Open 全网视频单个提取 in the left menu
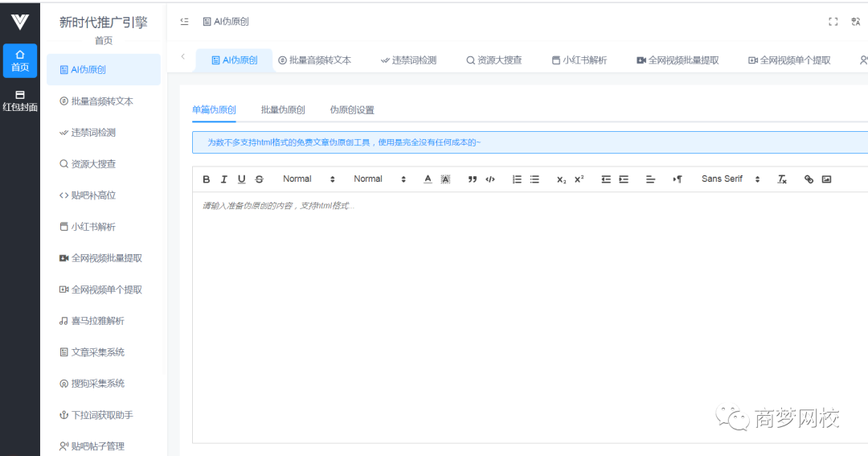The width and height of the screenshot is (868, 456). [104, 290]
